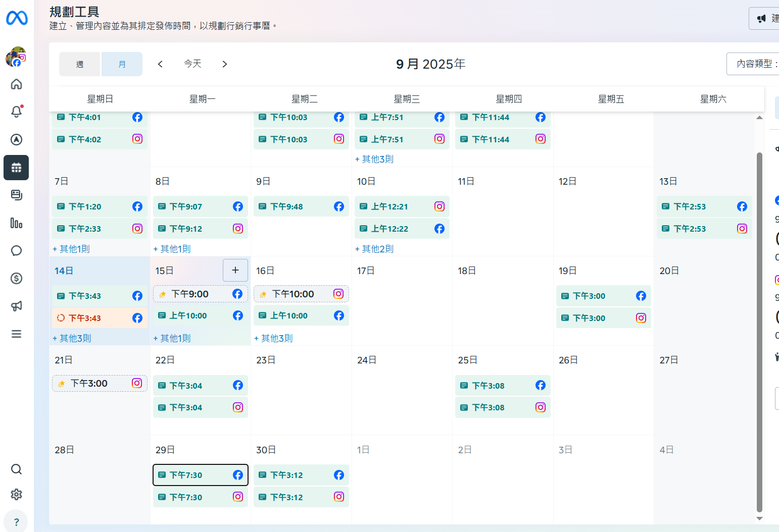The width and height of the screenshot is (779, 532).
Task: Click the search magnifier icon
Action: coord(16,469)
